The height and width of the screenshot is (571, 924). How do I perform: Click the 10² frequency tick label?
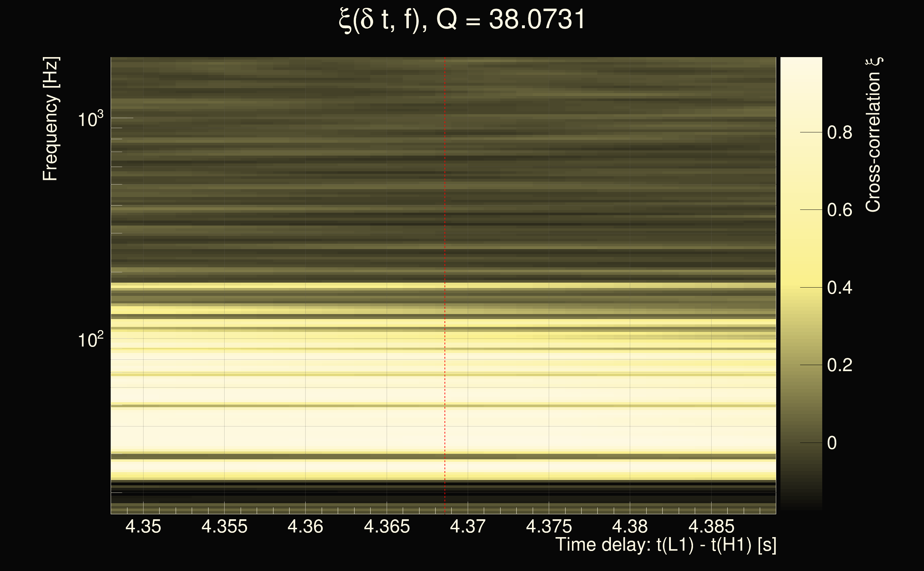coord(90,340)
